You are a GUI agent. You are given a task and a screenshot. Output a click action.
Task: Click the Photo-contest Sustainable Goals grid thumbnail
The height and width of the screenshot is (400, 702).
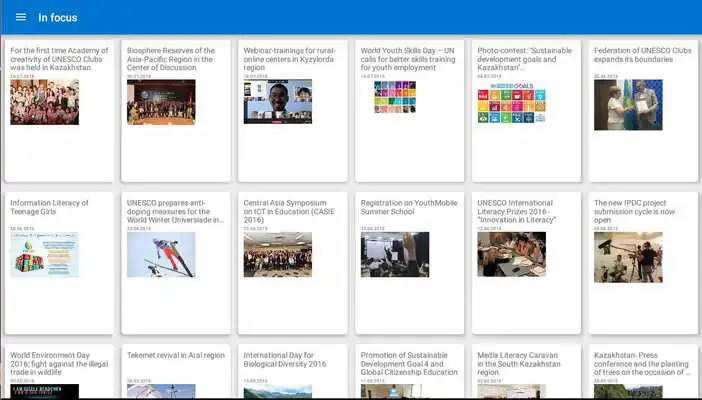511,102
